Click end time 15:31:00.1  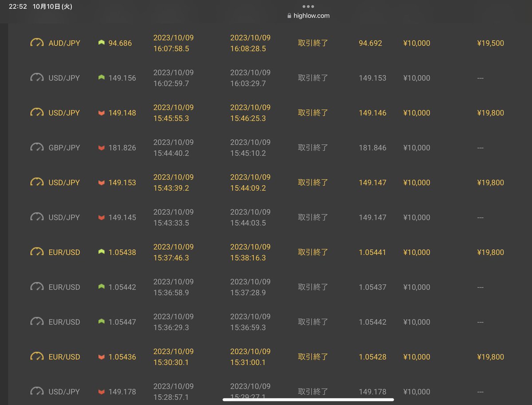248,362
